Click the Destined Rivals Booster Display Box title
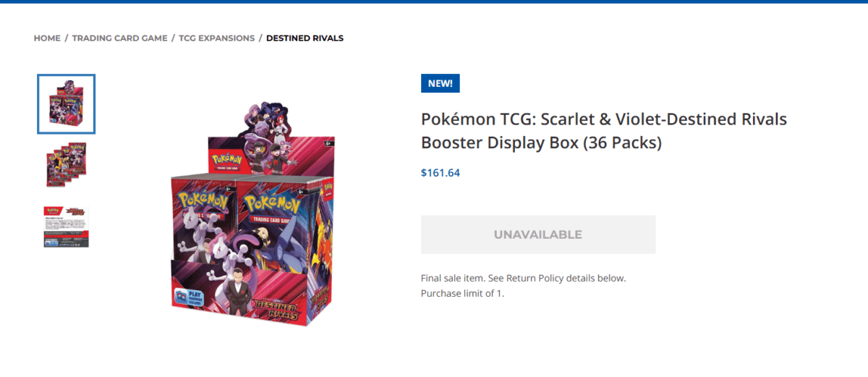 point(603,131)
